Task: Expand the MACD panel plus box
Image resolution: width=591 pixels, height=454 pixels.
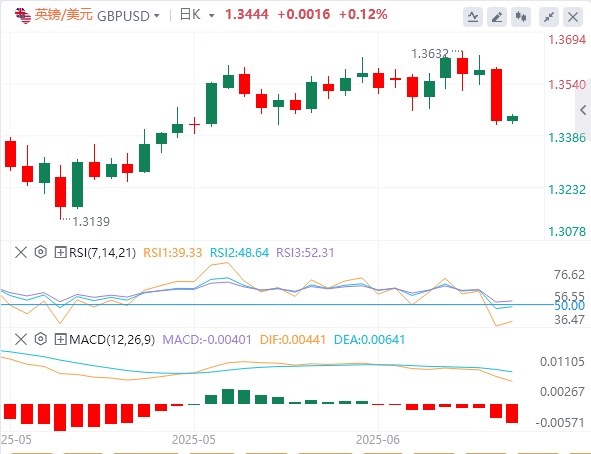Action: [60, 339]
